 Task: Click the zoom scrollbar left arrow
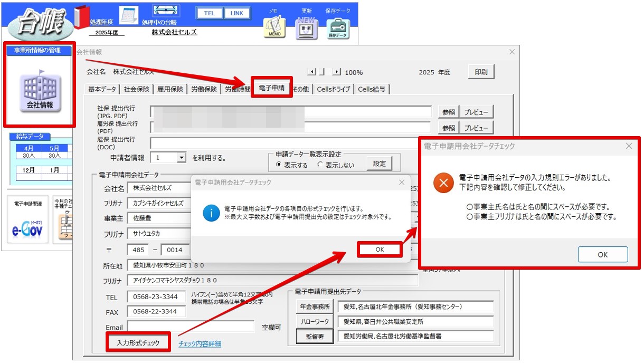(x=311, y=72)
